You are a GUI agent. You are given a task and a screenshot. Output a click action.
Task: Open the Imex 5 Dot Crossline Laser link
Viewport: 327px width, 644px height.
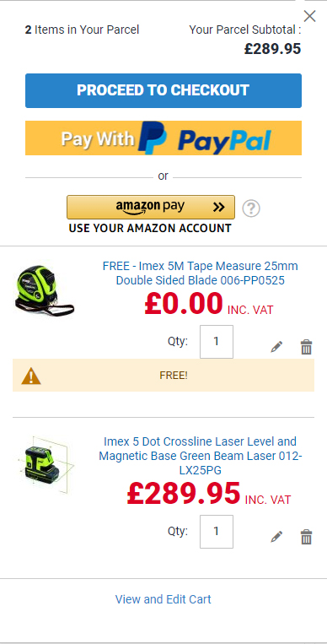[x=201, y=456]
